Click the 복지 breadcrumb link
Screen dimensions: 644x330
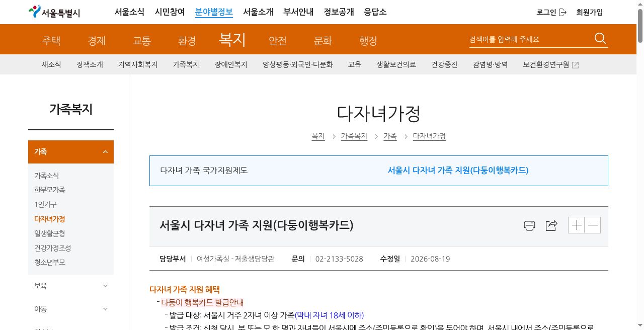pyautogui.click(x=318, y=136)
